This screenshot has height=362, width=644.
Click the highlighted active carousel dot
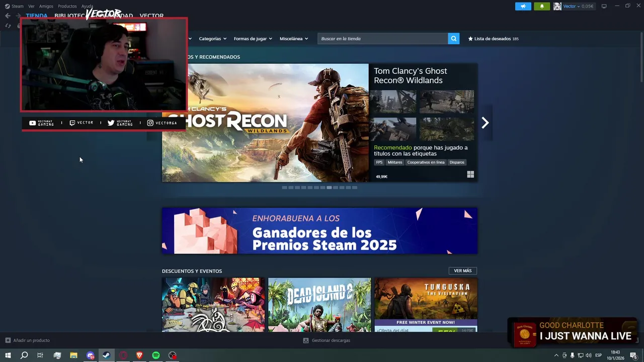point(329,188)
